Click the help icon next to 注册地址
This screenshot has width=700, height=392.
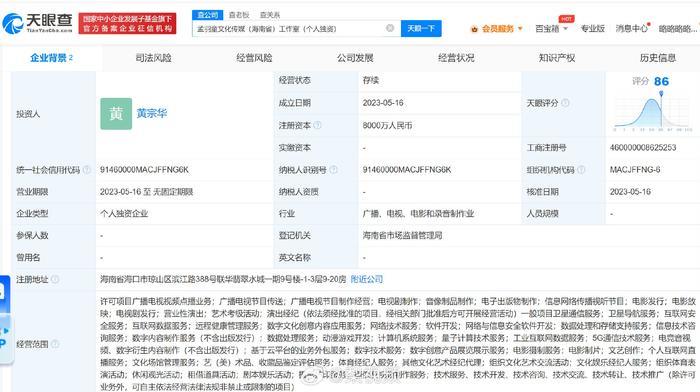click(x=55, y=279)
